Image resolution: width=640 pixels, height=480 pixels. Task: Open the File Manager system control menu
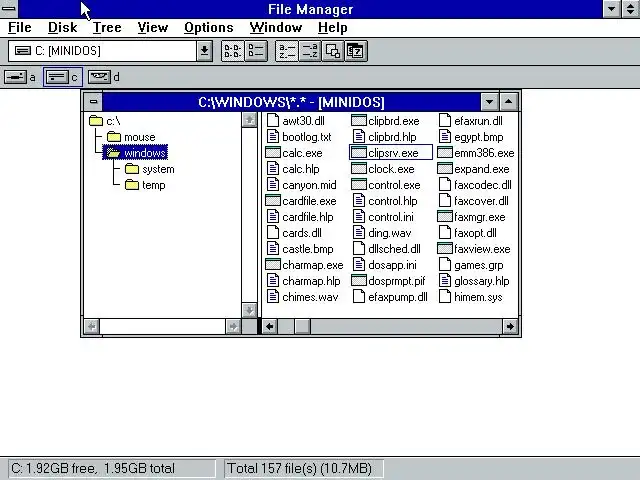tap(9, 9)
